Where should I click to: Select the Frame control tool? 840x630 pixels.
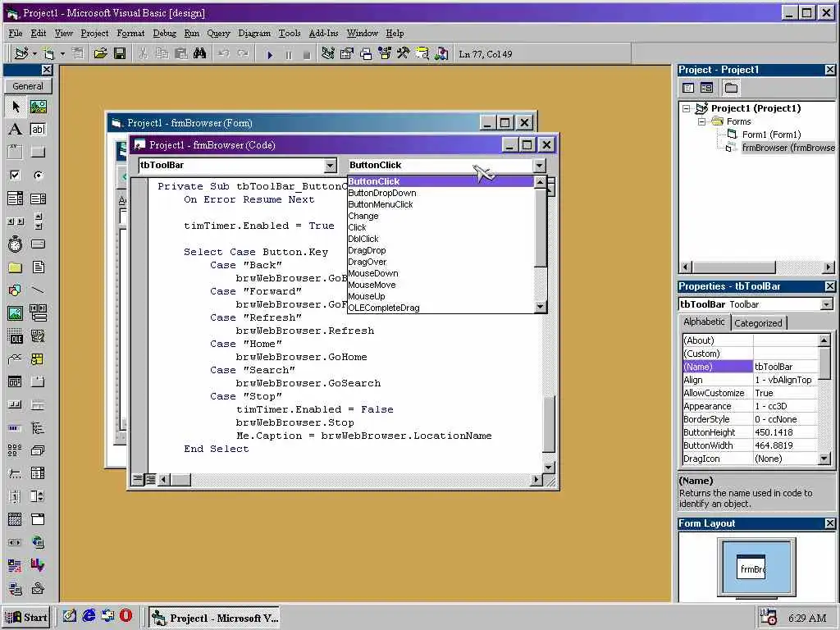point(15,152)
